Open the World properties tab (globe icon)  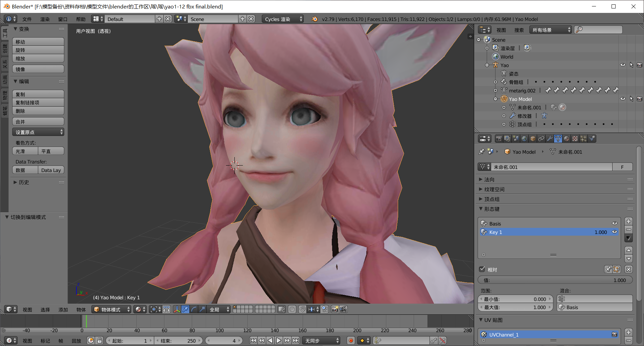coord(524,138)
